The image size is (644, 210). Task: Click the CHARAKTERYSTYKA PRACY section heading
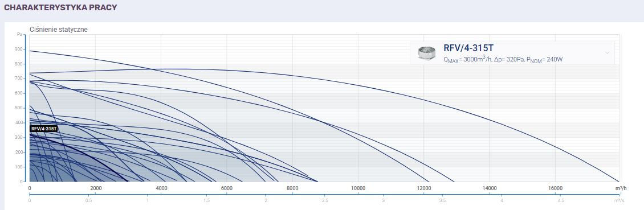pos(60,7)
